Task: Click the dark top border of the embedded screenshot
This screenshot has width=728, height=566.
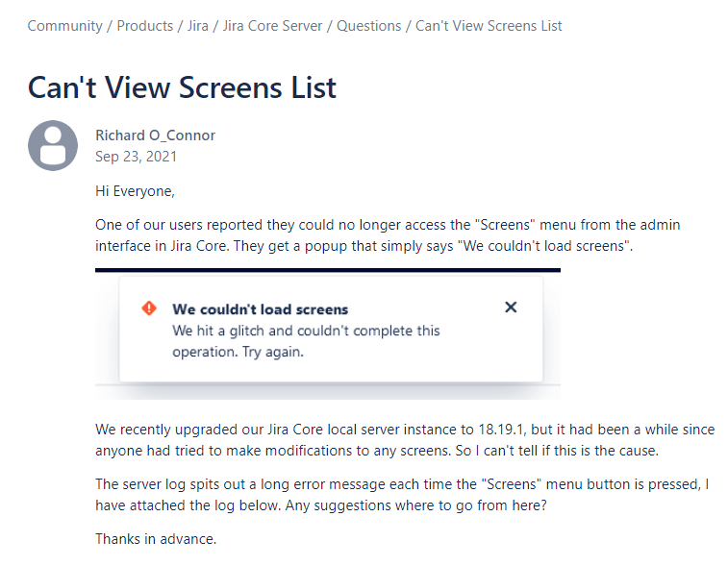Action: click(327, 270)
